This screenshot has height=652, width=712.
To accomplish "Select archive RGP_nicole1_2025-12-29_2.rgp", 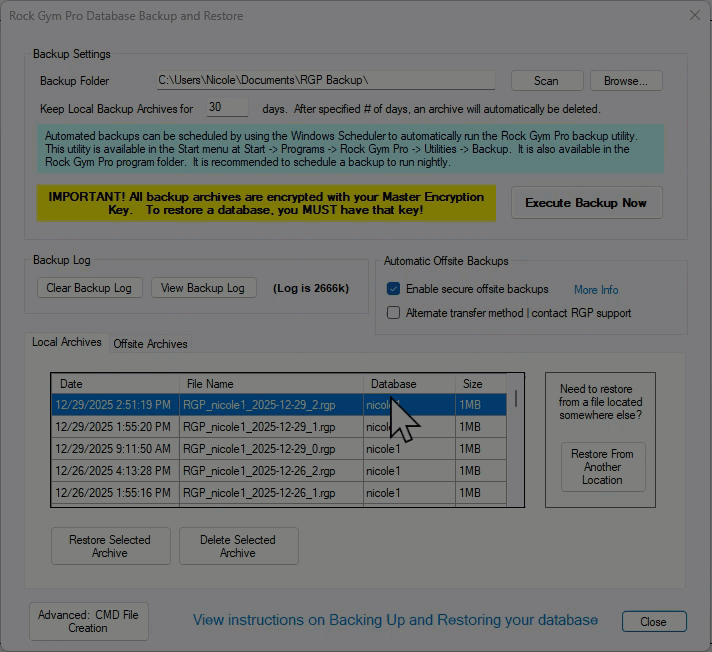I will [259, 405].
